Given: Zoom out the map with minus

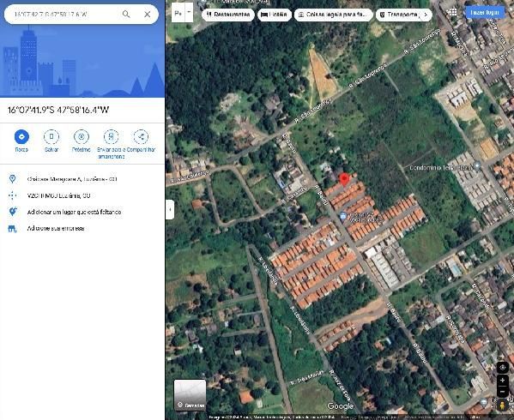Looking at the screenshot, I should 502,391.
